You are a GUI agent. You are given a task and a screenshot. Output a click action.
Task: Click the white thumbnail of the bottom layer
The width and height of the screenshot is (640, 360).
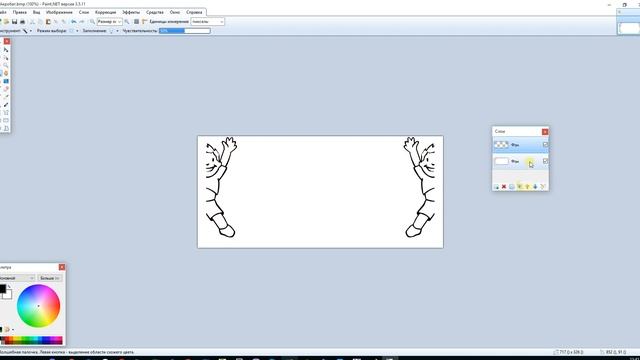pos(501,161)
